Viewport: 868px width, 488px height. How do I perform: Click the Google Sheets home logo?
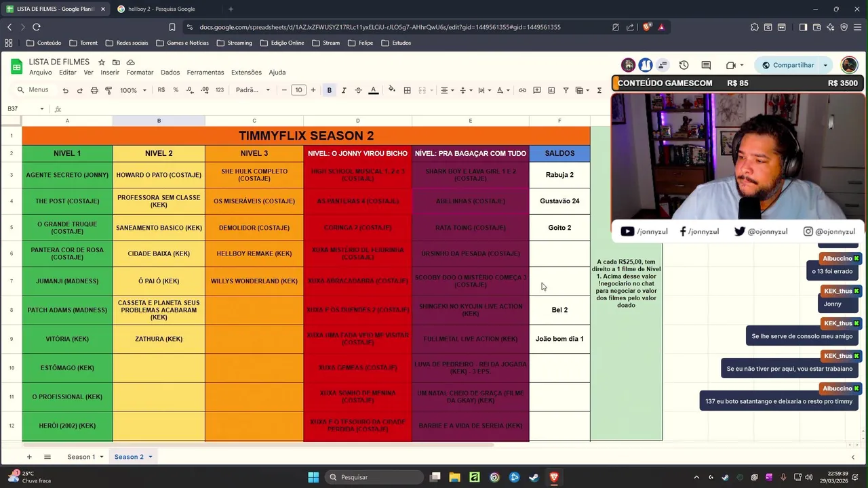pyautogui.click(x=16, y=66)
